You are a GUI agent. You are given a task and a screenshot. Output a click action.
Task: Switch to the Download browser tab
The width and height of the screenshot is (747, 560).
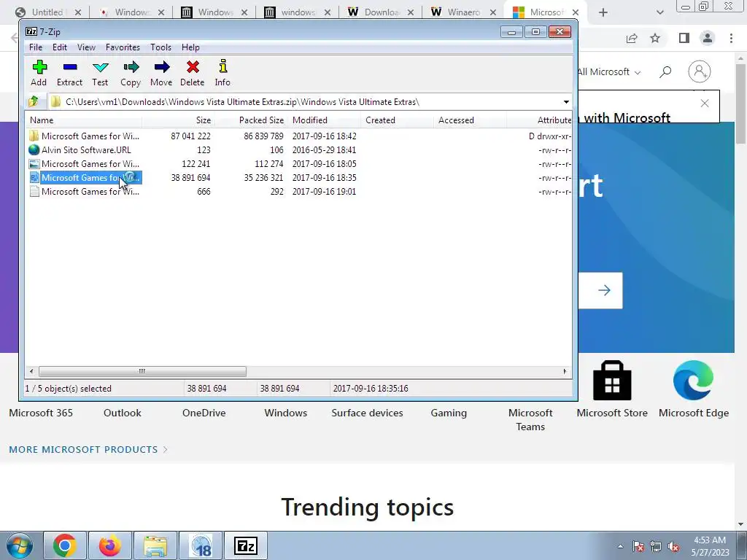(381, 12)
